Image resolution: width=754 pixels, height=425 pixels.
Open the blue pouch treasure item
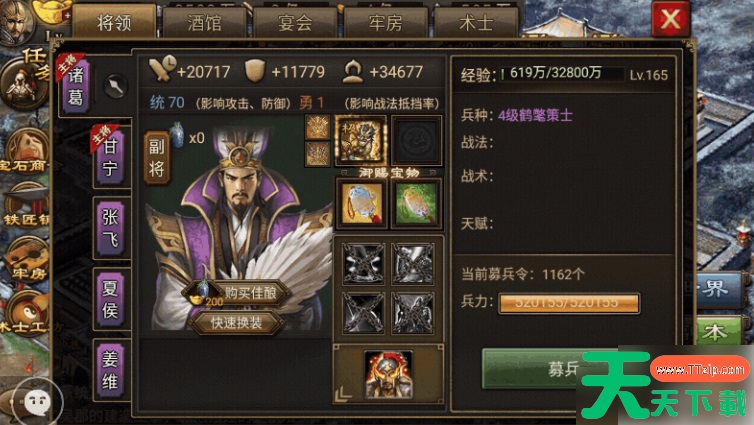[x=362, y=204]
